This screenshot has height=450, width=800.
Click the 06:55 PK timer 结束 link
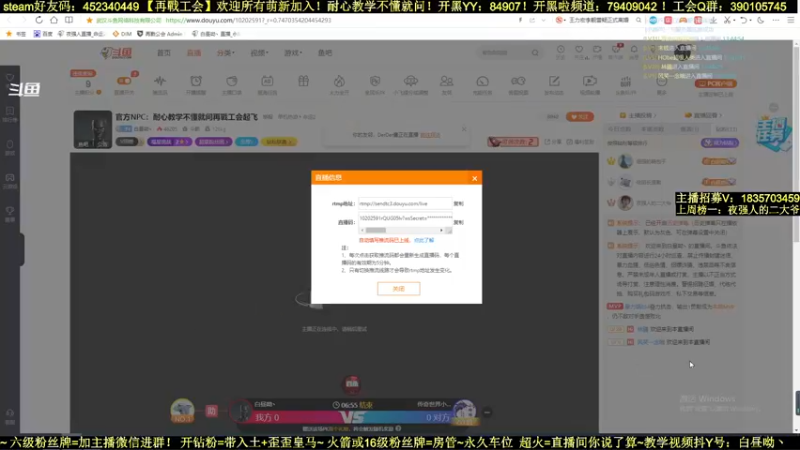click(x=366, y=405)
